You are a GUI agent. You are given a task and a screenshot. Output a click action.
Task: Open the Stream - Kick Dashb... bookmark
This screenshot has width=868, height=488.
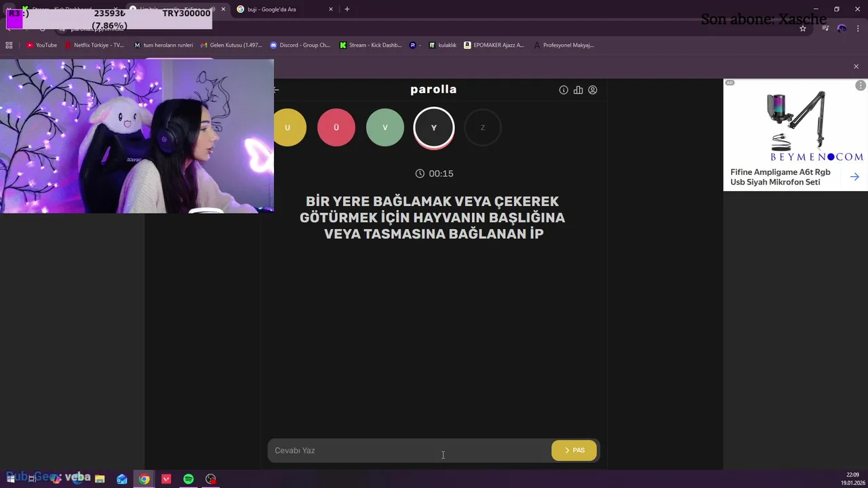pyautogui.click(x=371, y=45)
